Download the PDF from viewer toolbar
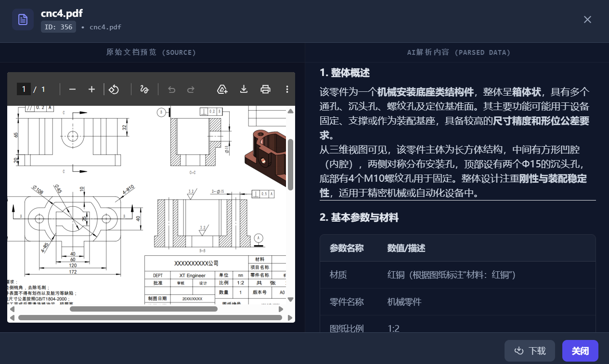The width and height of the screenshot is (609, 364). tap(244, 89)
